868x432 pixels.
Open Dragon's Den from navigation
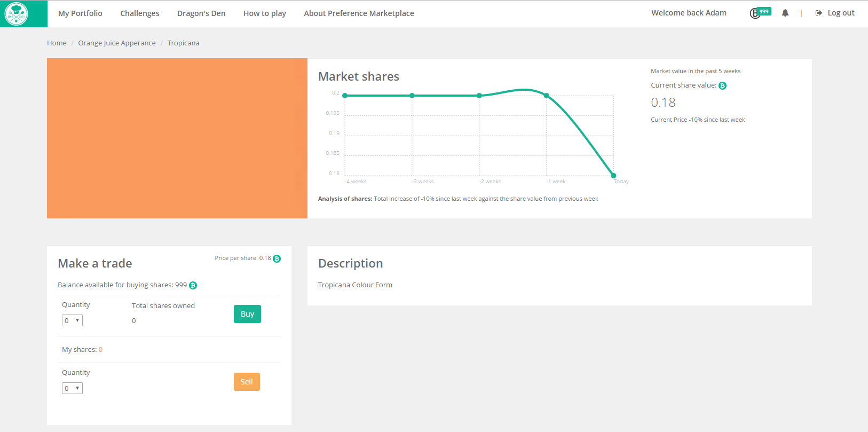[201, 13]
